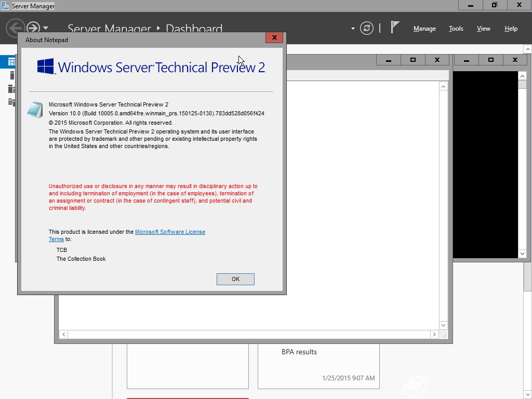
Task: Click Notepad horizontal scrollbar right arrow
Action: [x=434, y=334]
